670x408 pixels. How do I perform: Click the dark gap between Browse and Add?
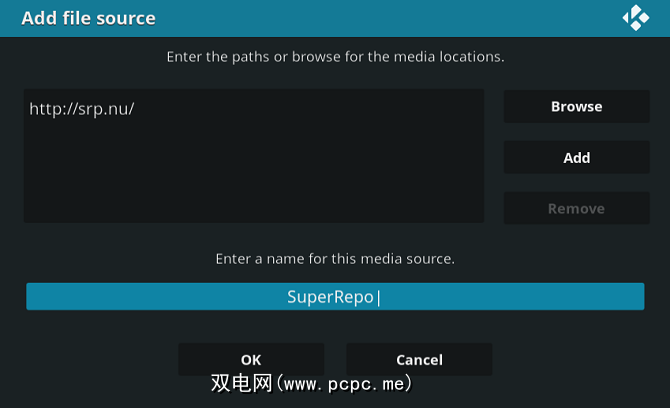coord(576,132)
